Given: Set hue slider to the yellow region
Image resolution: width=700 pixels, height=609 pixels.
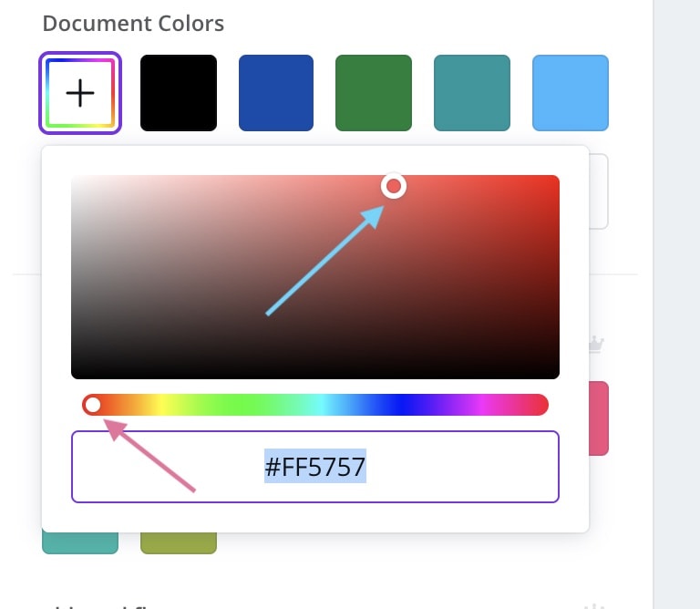Looking at the screenshot, I should [x=161, y=405].
